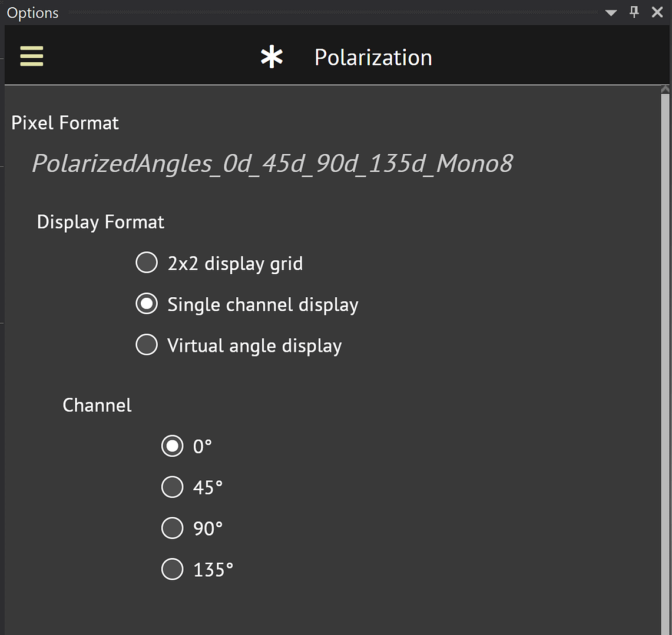Select the 90° polarization channel
Image resolution: width=672 pixels, height=635 pixels.
coord(172,528)
